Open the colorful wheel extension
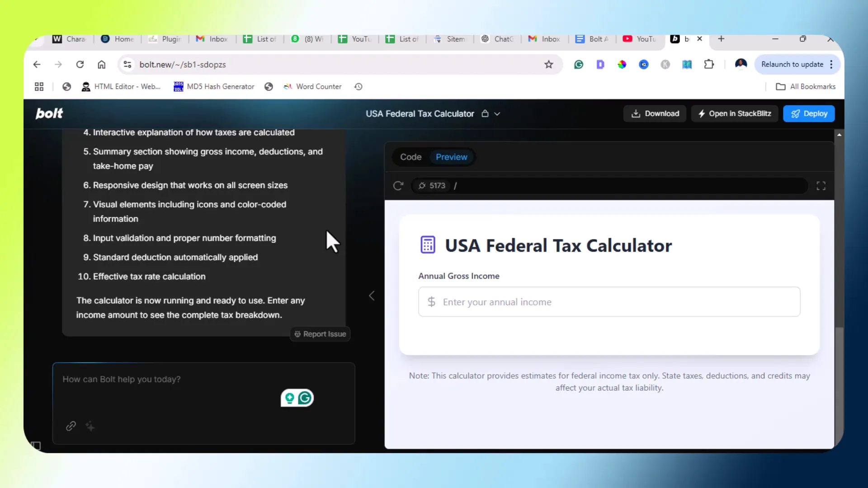Viewport: 868px width, 488px height. pyautogui.click(x=622, y=65)
